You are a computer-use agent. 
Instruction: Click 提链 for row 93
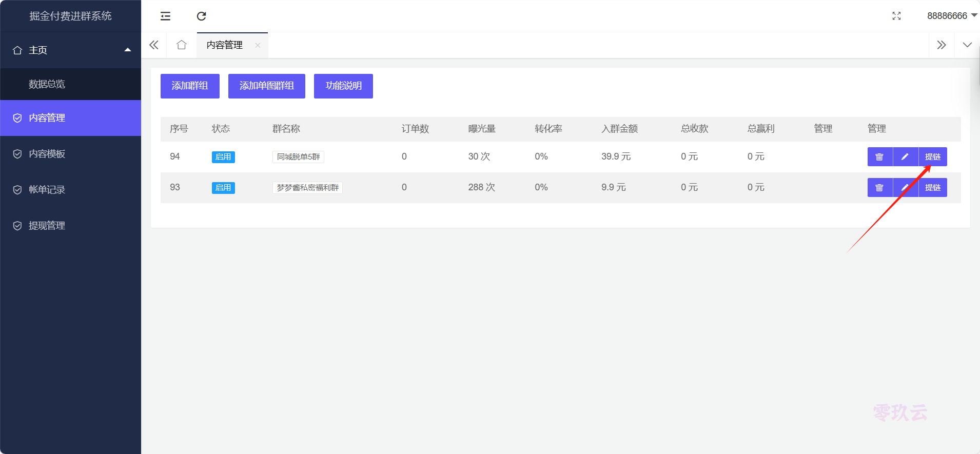coord(933,188)
